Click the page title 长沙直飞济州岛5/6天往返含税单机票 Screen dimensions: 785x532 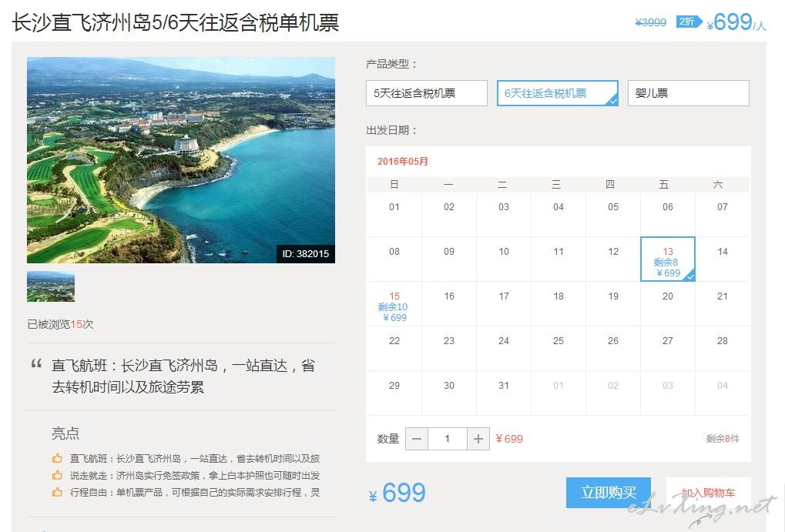(175, 22)
